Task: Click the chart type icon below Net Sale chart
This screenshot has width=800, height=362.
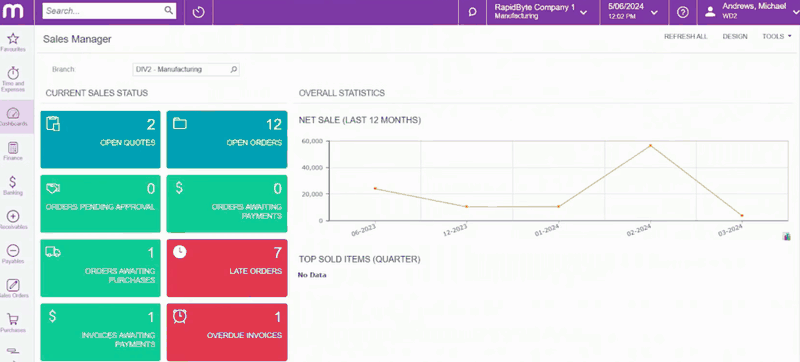Action: [x=786, y=236]
